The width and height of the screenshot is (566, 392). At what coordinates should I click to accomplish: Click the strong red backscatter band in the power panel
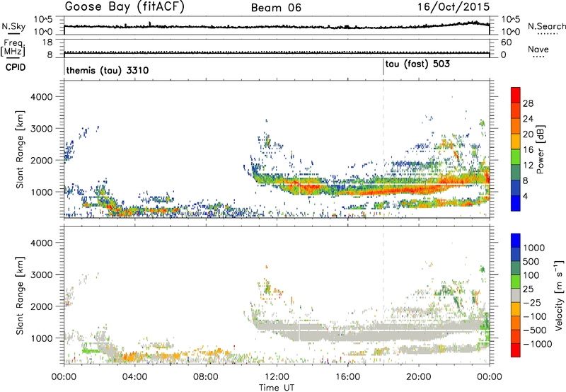400,190
